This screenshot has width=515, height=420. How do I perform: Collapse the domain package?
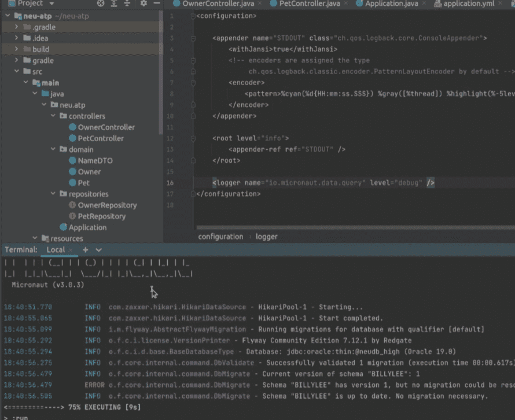[x=53, y=149]
